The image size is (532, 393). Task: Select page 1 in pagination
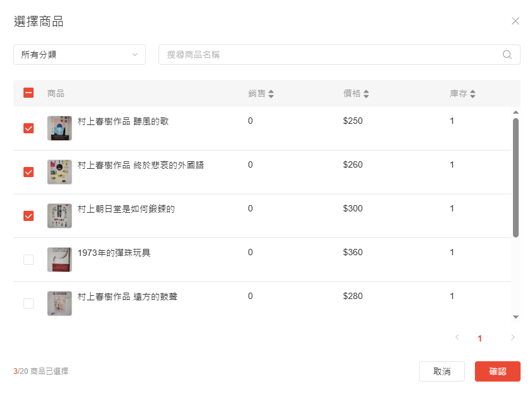[479, 338]
